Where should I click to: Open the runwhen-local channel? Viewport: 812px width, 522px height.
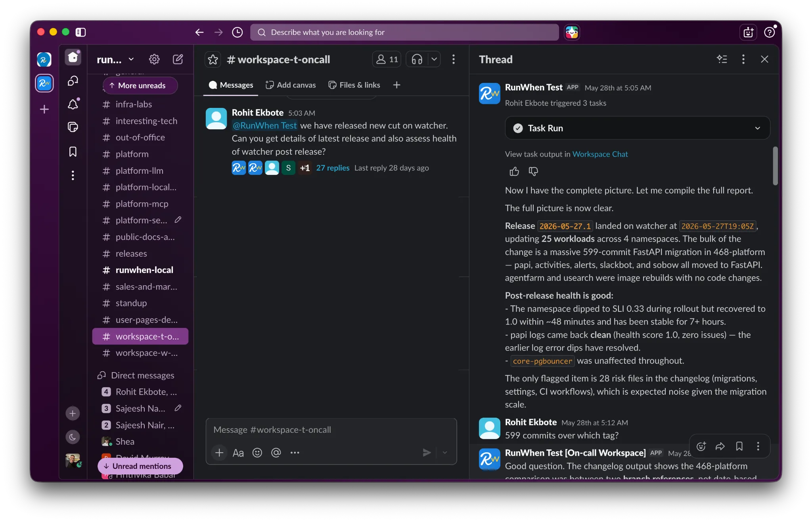click(x=140, y=270)
